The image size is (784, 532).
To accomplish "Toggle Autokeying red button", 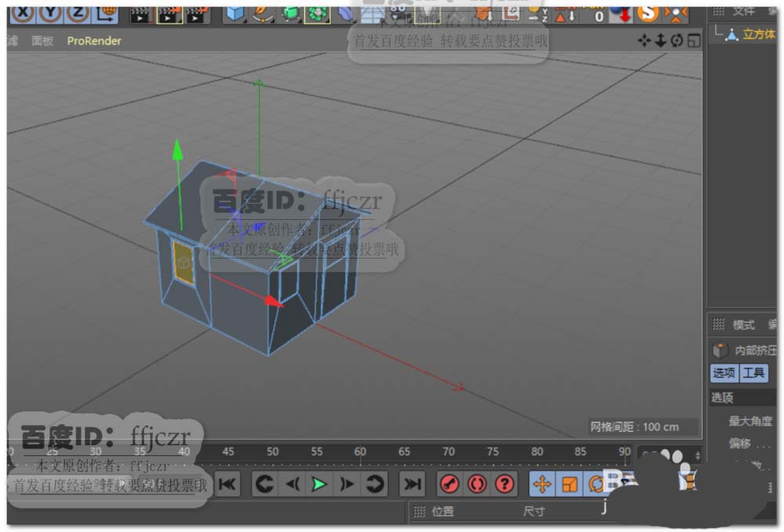I will coord(477,484).
